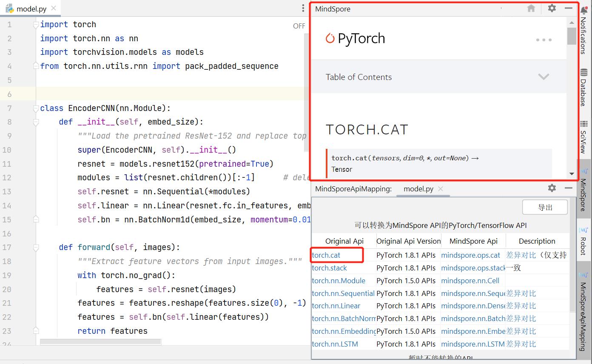Collapse the EncoderCNN class fold marker
This screenshot has height=364, width=592.
point(36,108)
